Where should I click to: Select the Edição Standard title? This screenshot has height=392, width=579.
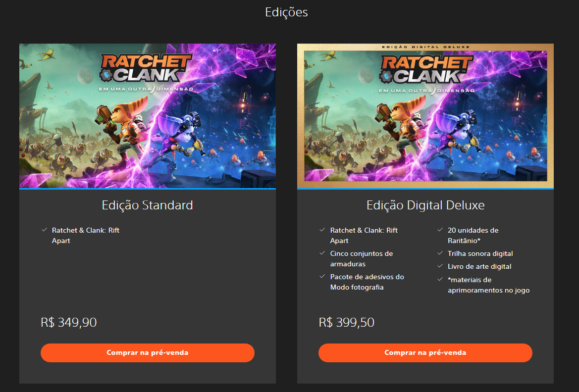(x=147, y=205)
